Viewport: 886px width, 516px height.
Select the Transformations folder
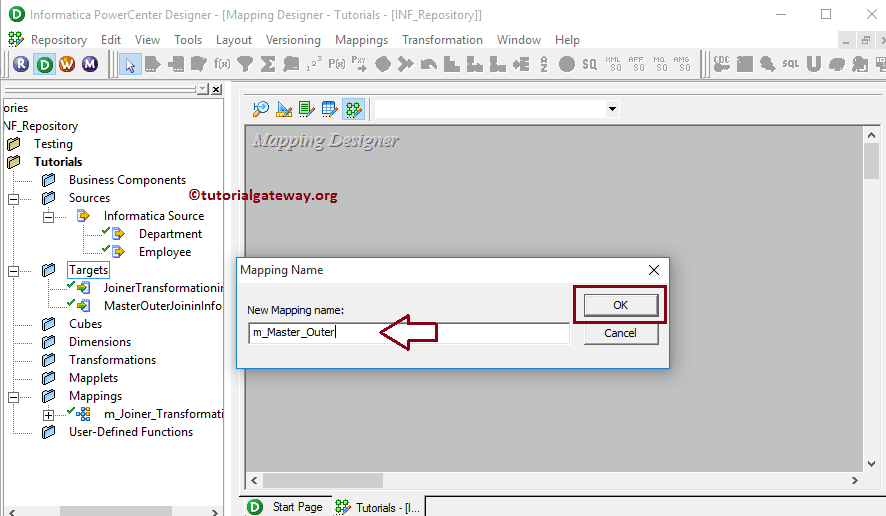[112, 360]
